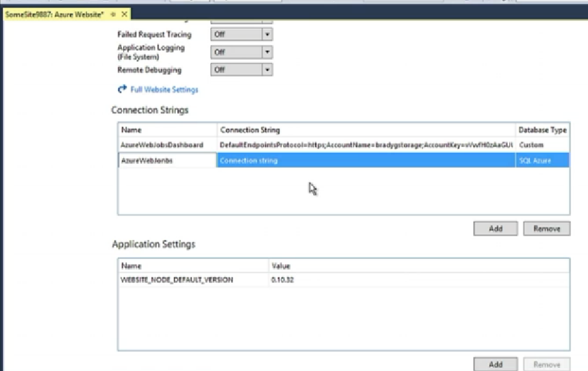
Task: Open the Remote Debugging dropdown
Action: click(x=267, y=70)
